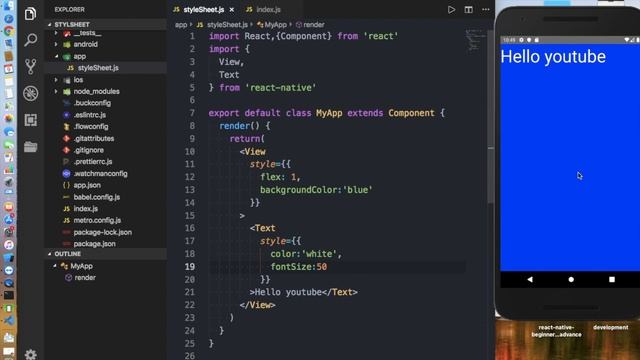Switch to the styleSheet.js tab
This screenshot has width=640, height=360.
(203, 9)
